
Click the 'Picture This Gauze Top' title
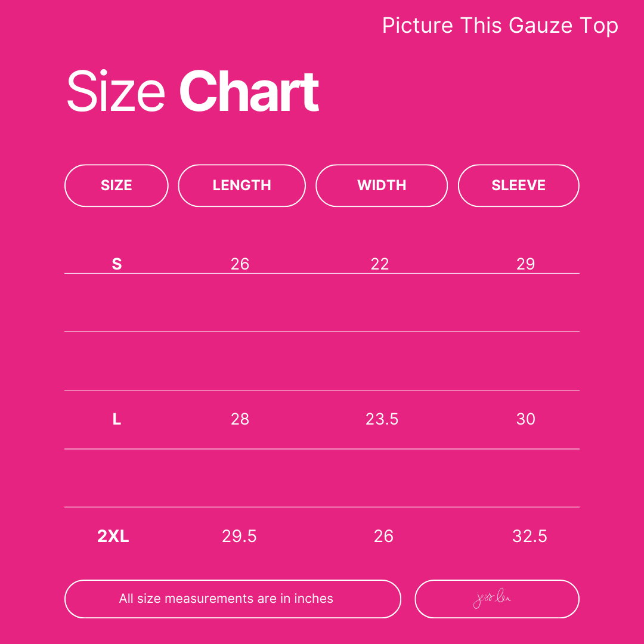(x=500, y=26)
